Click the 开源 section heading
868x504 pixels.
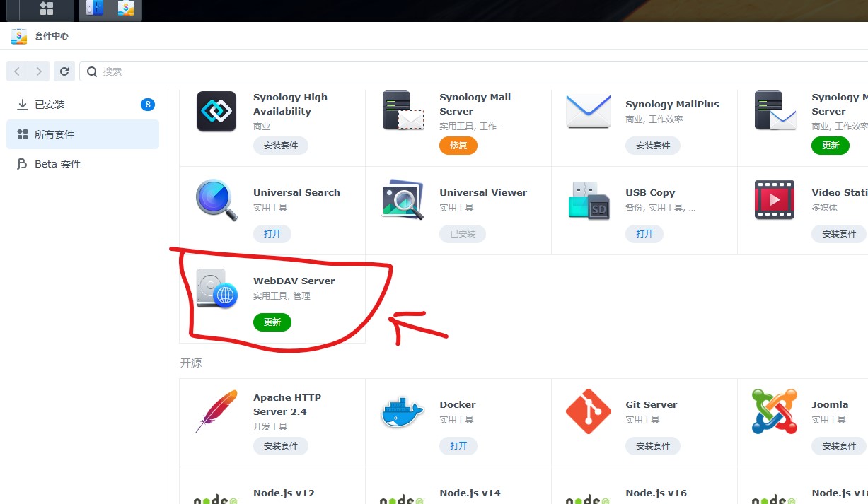[191, 363]
